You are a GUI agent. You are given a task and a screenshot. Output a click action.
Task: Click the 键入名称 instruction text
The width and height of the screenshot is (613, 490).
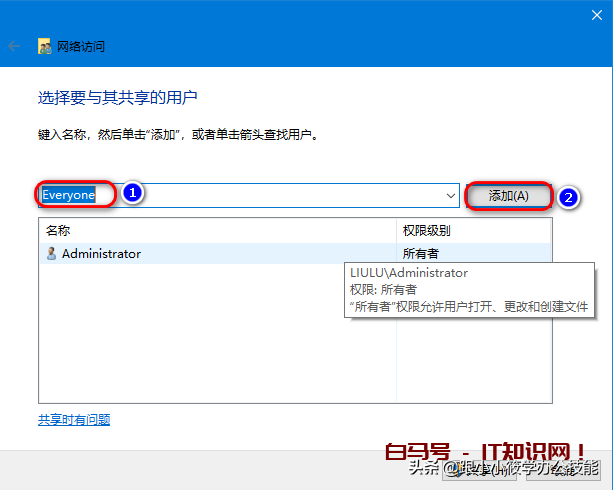pyautogui.click(x=178, y=133)
